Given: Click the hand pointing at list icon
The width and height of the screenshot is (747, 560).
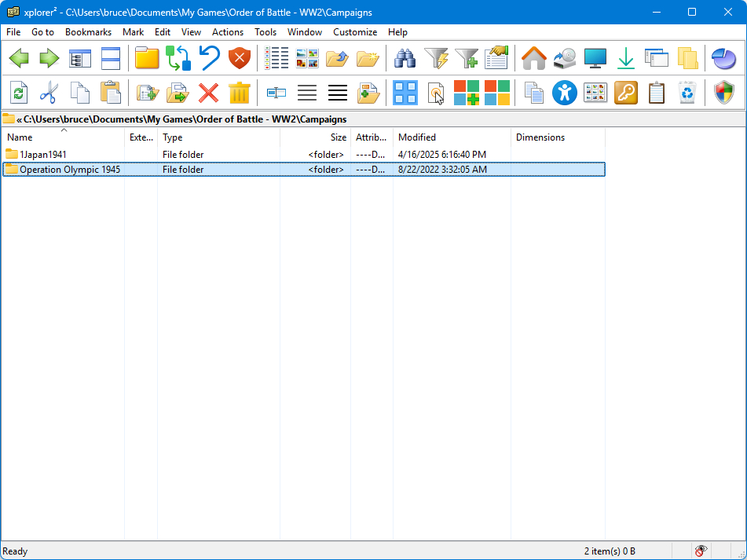Looking at the screenshot, I should [x=497, y=57].
